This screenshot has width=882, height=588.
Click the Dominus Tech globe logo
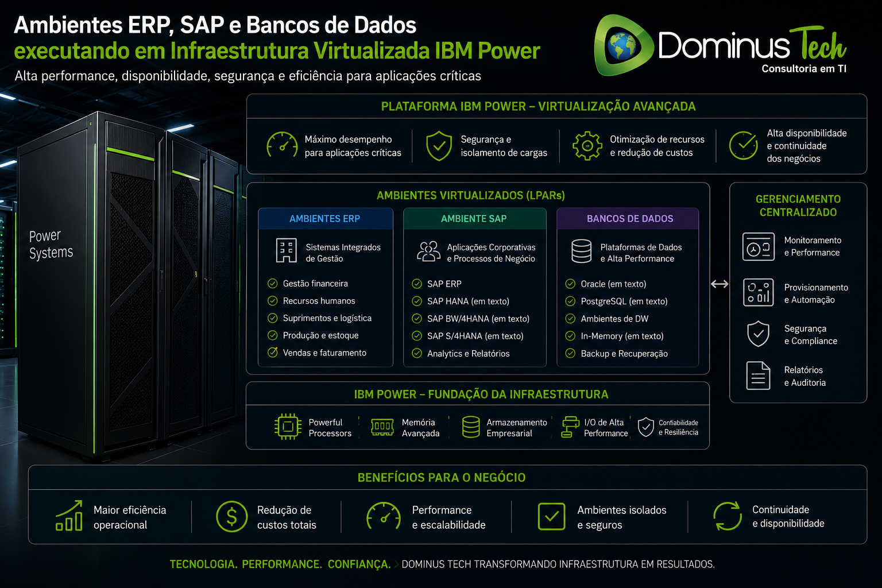pos(624,45)
